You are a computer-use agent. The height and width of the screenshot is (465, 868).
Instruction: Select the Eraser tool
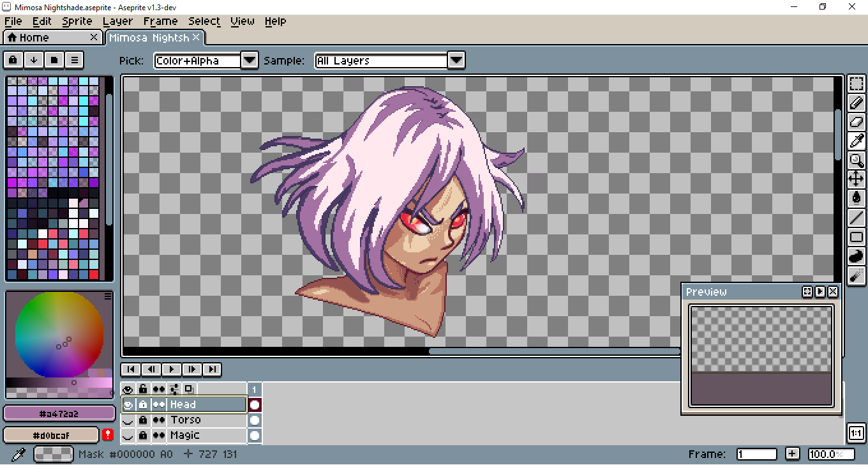click(x=857, y=122)
